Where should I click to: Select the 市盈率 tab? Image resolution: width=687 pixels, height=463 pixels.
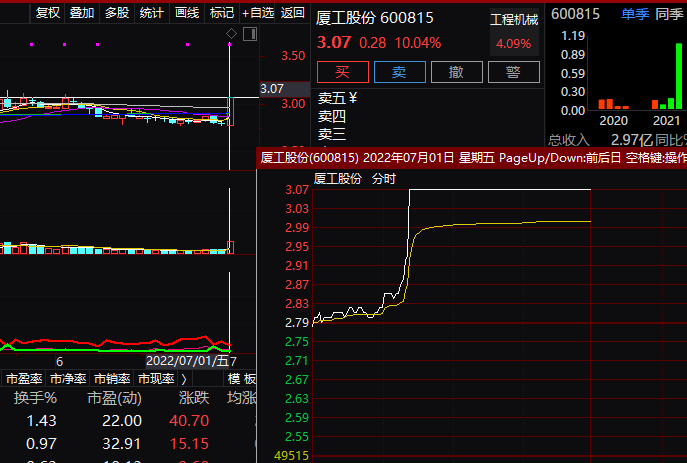click(x=23, y=379)
